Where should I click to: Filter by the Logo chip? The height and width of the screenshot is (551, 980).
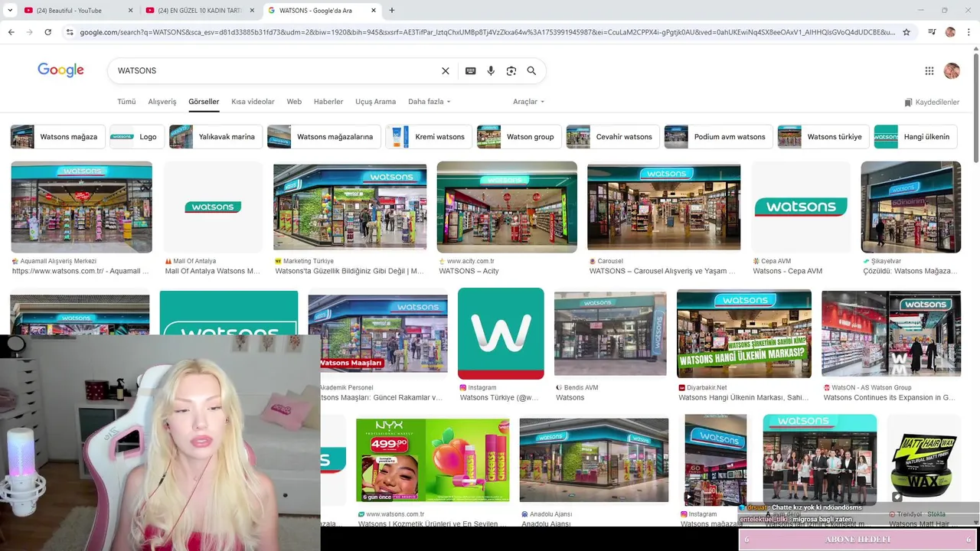[x=137, y=137]
